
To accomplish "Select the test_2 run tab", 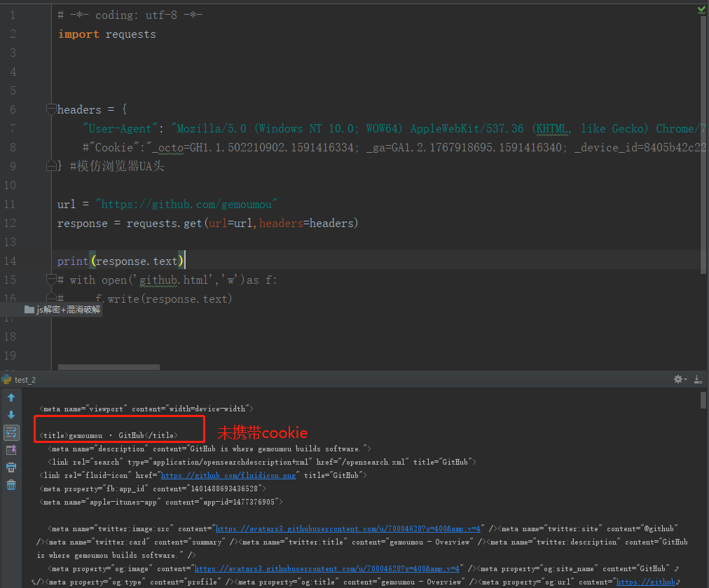I will [25, 380].
